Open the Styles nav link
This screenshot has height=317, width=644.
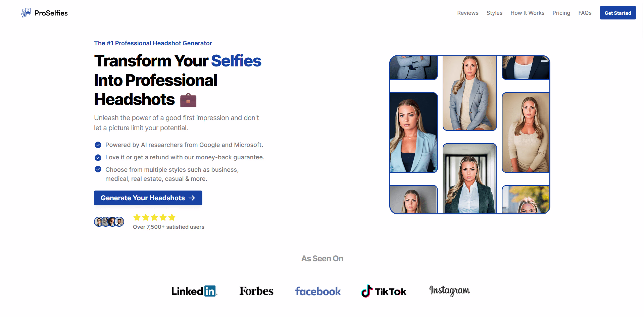click(x=494, y=13)
